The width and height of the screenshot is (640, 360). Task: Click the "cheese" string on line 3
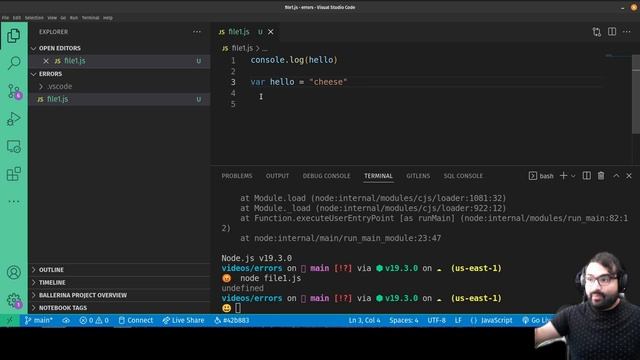coord(328,82)
